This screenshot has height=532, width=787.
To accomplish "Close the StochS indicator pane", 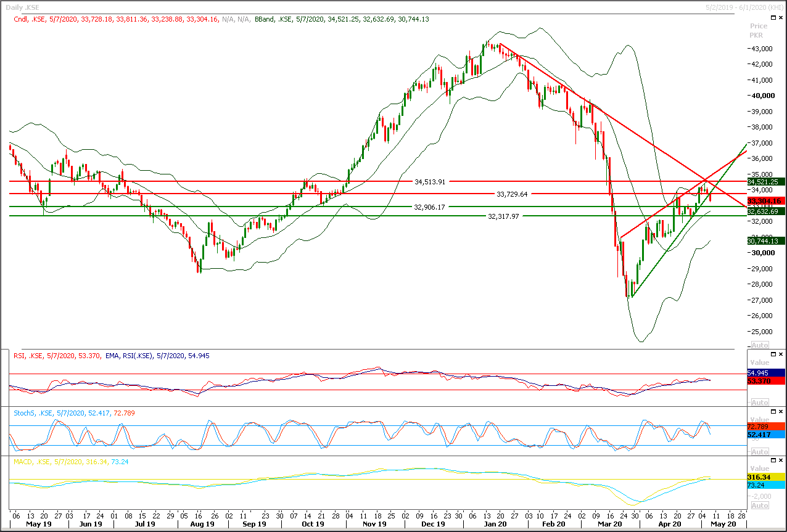I will [x=780, y=411].
